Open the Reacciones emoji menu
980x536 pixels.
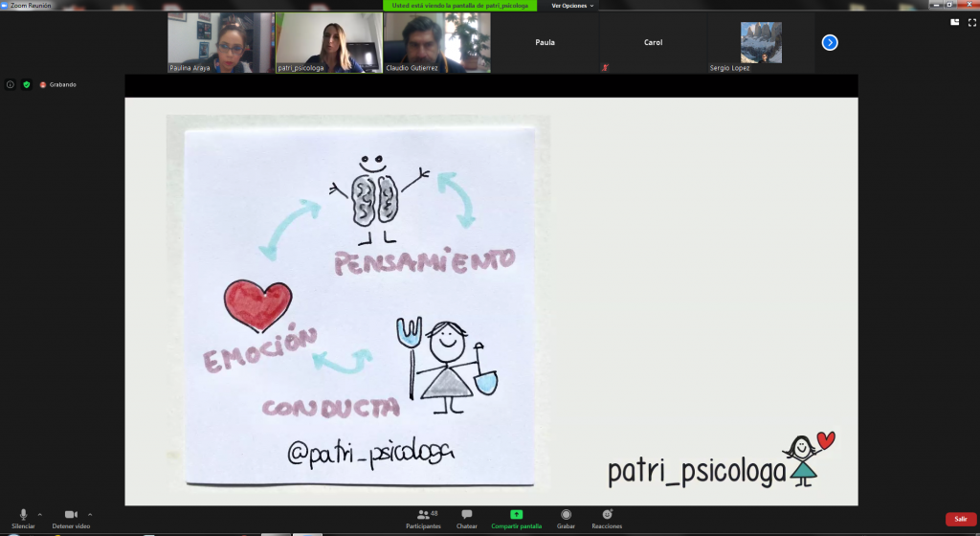[607, 518]
